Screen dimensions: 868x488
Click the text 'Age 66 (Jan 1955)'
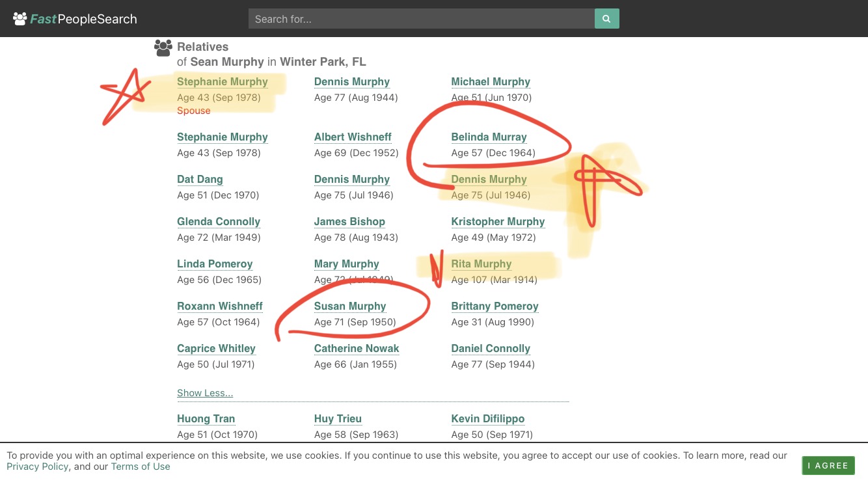pyautogui.click(x=355, y=364)
